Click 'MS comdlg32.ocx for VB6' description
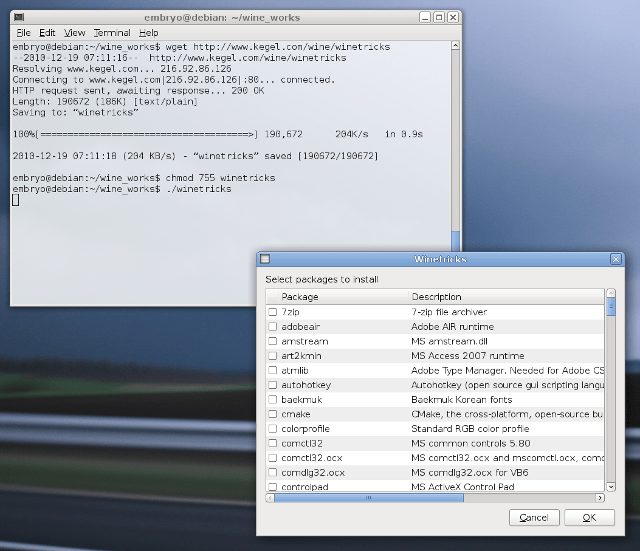Viewport: 640px width, 551px height. click(x=469, y=473)
